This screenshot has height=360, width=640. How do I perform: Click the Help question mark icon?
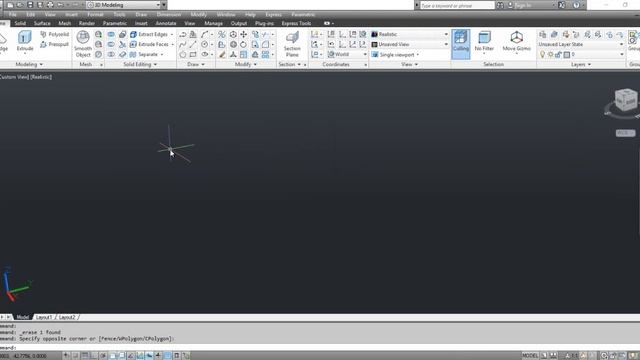coord(576,5)
